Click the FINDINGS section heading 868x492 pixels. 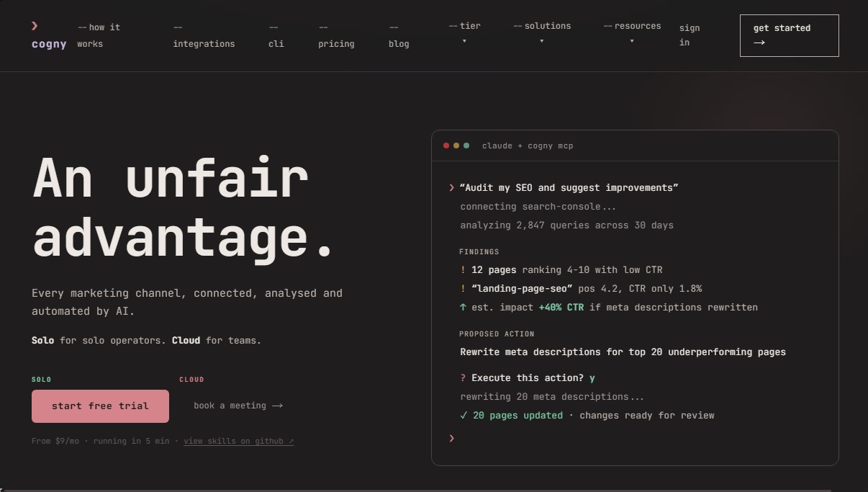pos(479,252)
